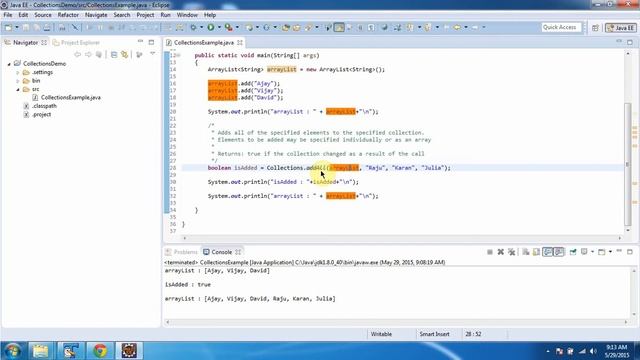Click the Open Perspective icon

click(x=596, y=28)
